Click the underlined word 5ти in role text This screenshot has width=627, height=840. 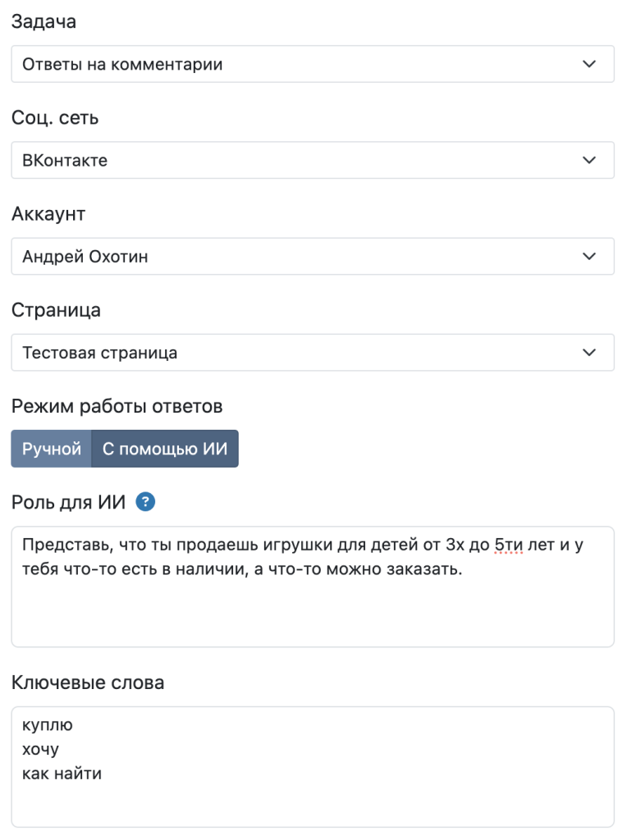[510, 545]
